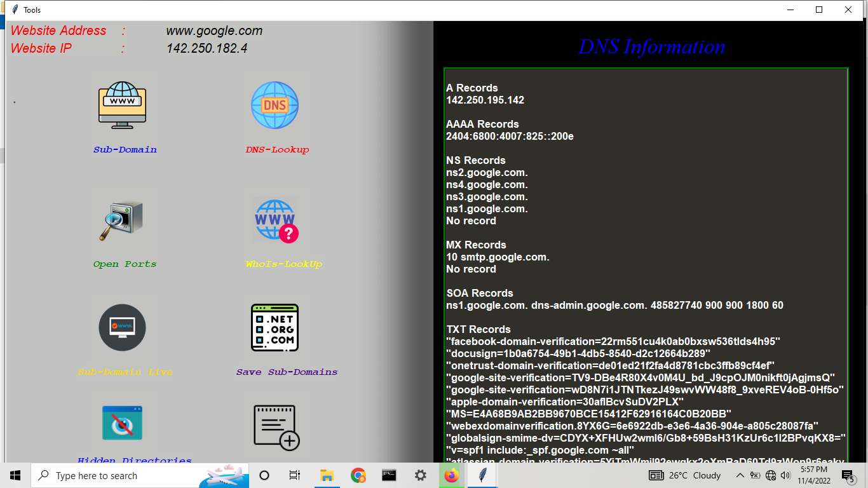Image resolution: width=868 pixels, height=488 pixels.
Task: Click the Website IP label
Action: (41, 48)
